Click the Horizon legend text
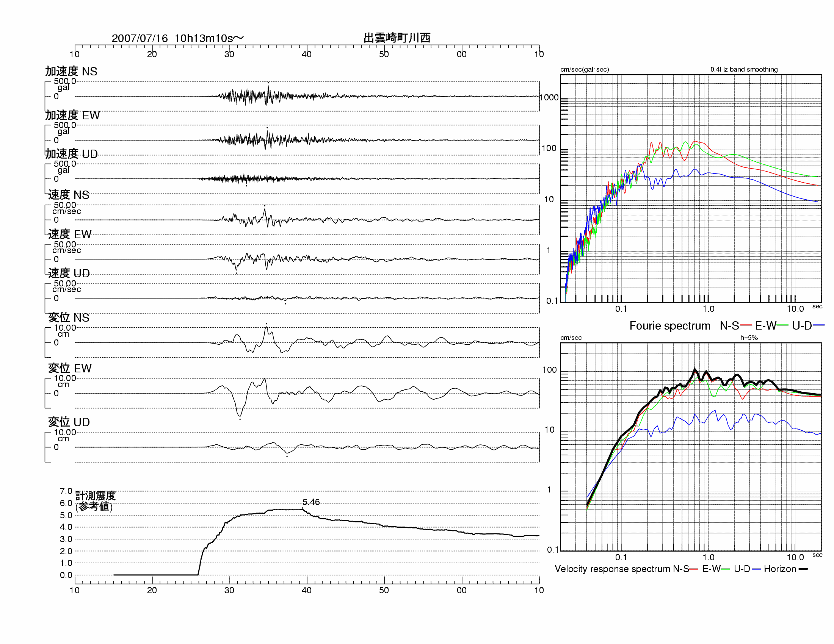This screenshot has width=834, height=644. pos(780,569)
